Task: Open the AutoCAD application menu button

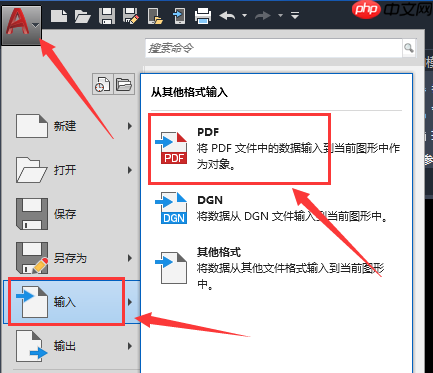Action: (x=21, y=25)
